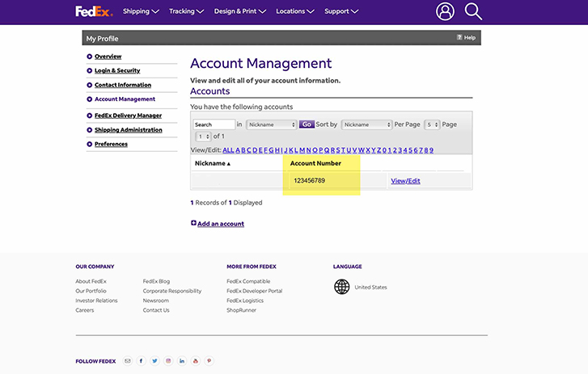Image resolution: width=588 pixels, height=374 pixels.
Task: Open the user profile icon
Action: [x=445, y=11]
